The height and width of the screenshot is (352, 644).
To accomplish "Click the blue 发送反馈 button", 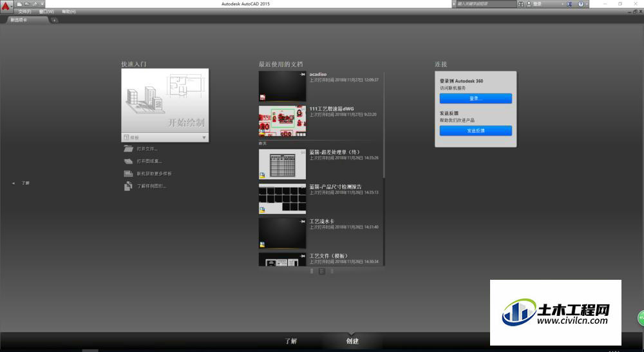I will [x=476, y=130].
